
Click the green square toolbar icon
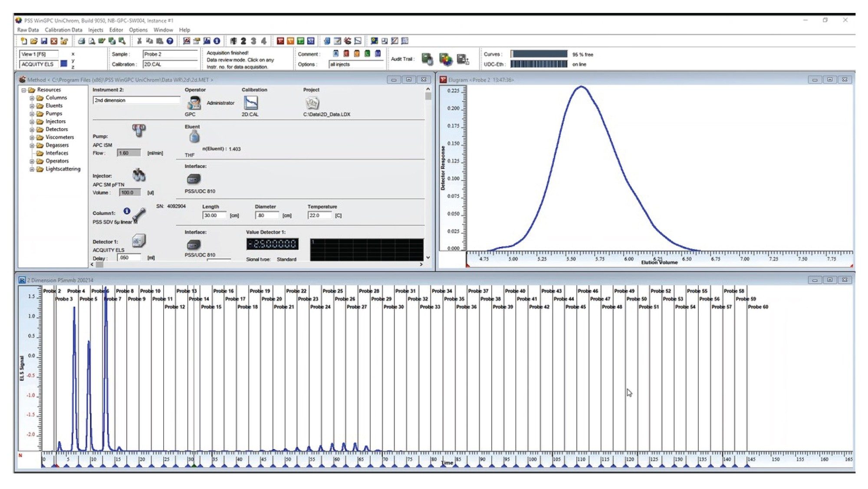(300, 41)
